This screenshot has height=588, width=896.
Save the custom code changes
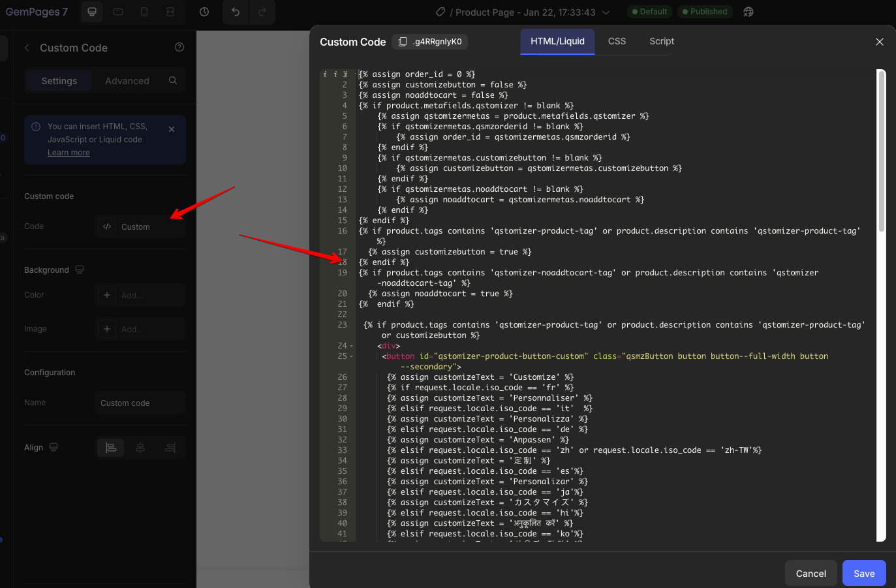[x=863, y=573]
